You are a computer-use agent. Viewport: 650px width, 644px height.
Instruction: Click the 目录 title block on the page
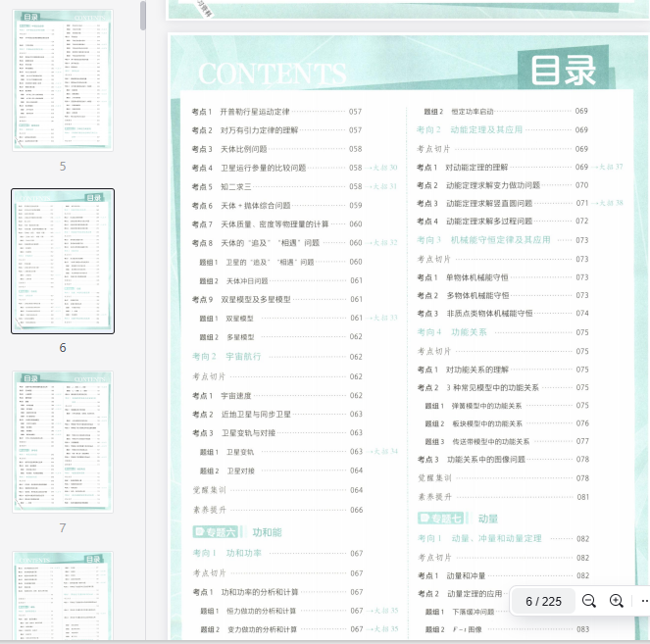pos(564,71)
